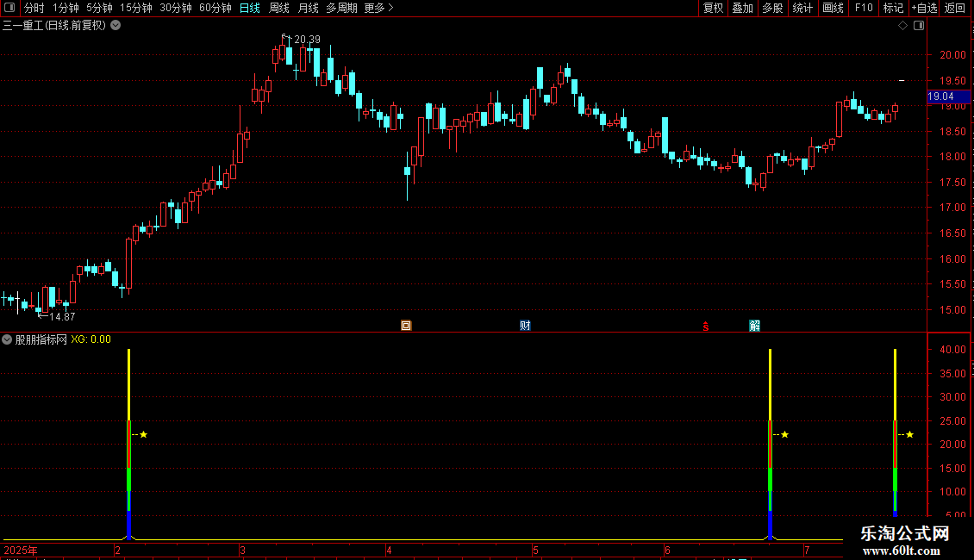The image size is (974, 560).
Task: Click the rightmost July star signal marker
Action: [x=910, y=434]
